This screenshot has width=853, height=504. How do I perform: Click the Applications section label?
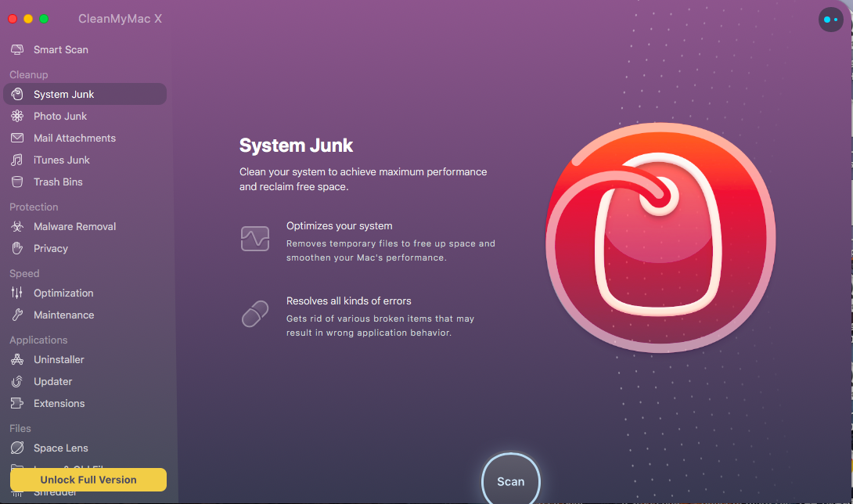[38, 340]
